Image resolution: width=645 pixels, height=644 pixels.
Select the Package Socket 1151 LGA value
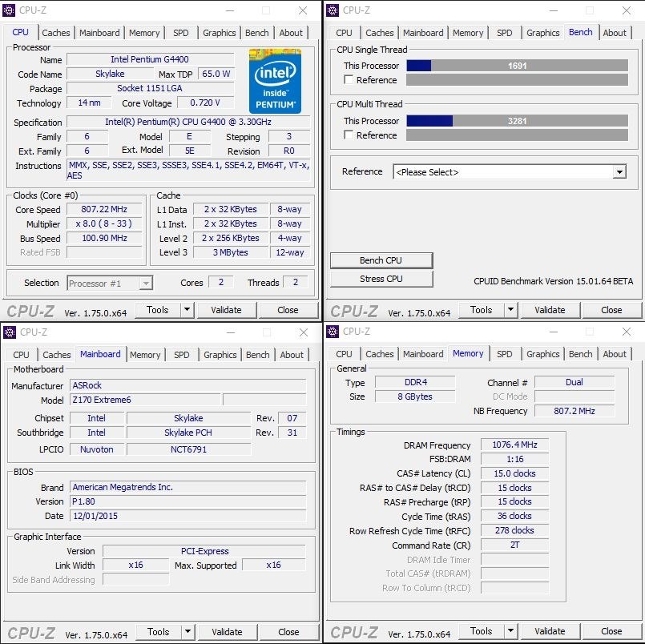(x=150, y=88)
